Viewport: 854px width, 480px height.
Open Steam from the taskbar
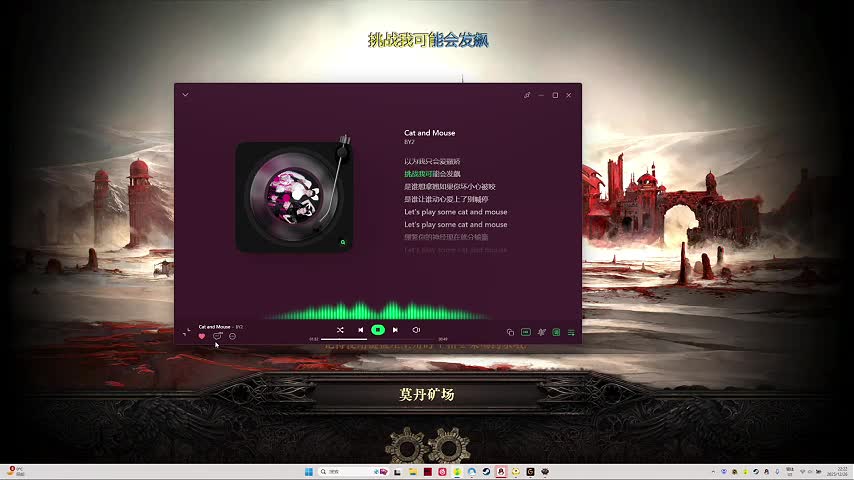[x=486, y=472]
